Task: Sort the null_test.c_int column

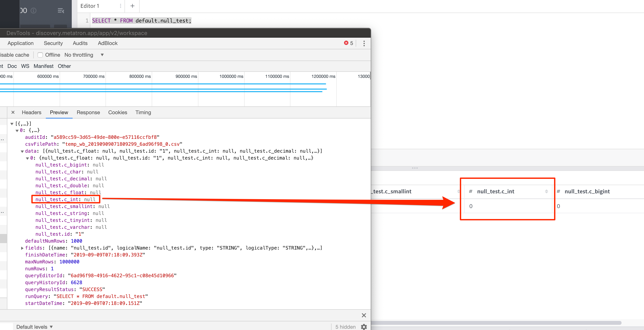Action: tap(547, 191)
